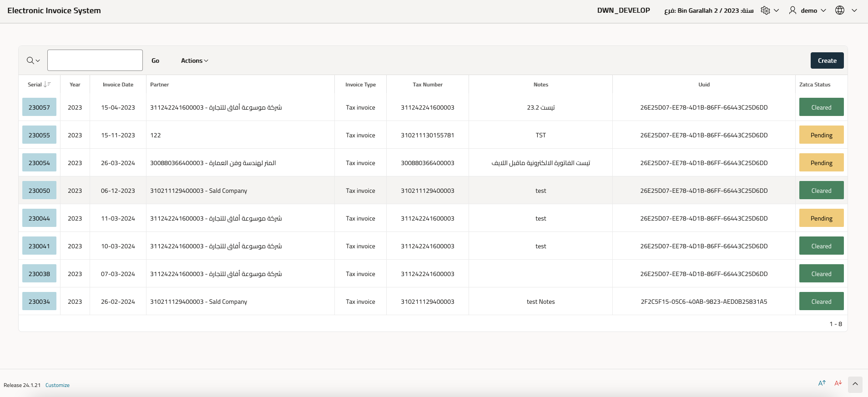The height and width of the screenshot is (397, 868).
Task: Open invoice serial 230041
Action: (x=39, y=246)
